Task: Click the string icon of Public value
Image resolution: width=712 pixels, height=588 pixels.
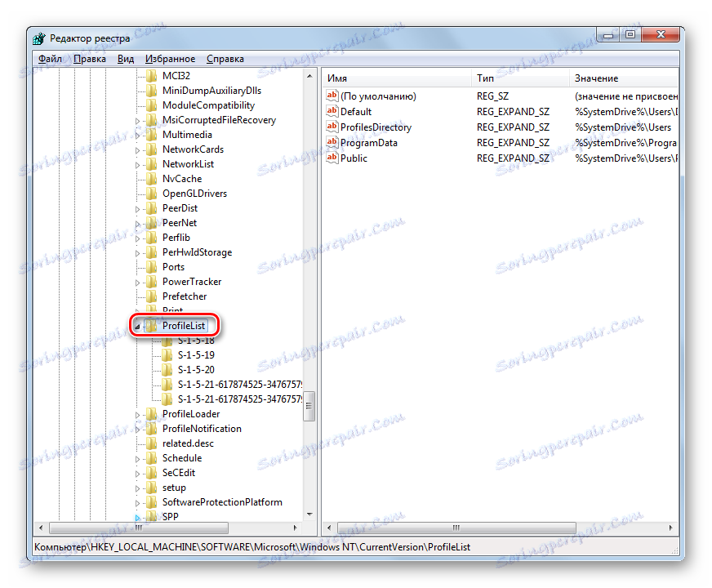Action: tap(332, 158)
